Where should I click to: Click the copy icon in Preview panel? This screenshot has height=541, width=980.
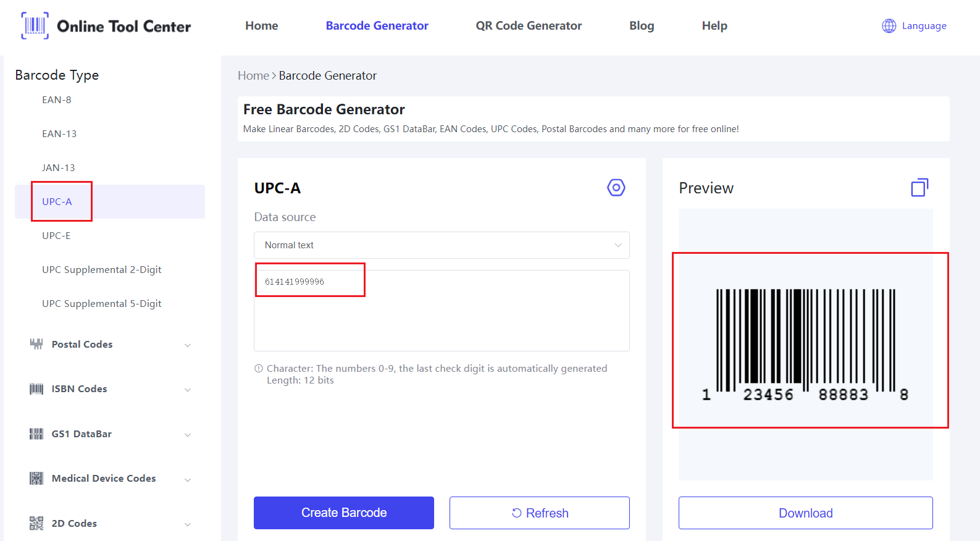pos(919,188)
